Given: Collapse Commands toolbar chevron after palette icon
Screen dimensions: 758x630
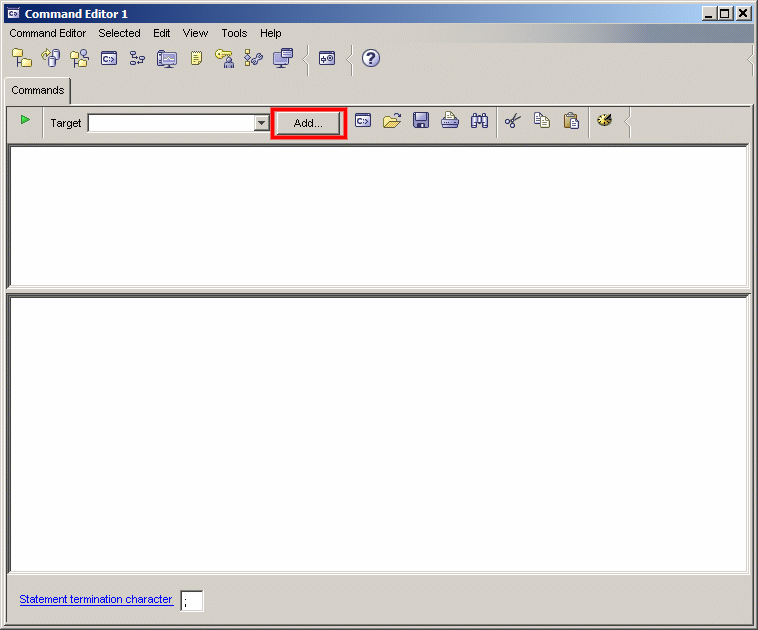Looking at the screenshot, I should [x=627, y=122].
